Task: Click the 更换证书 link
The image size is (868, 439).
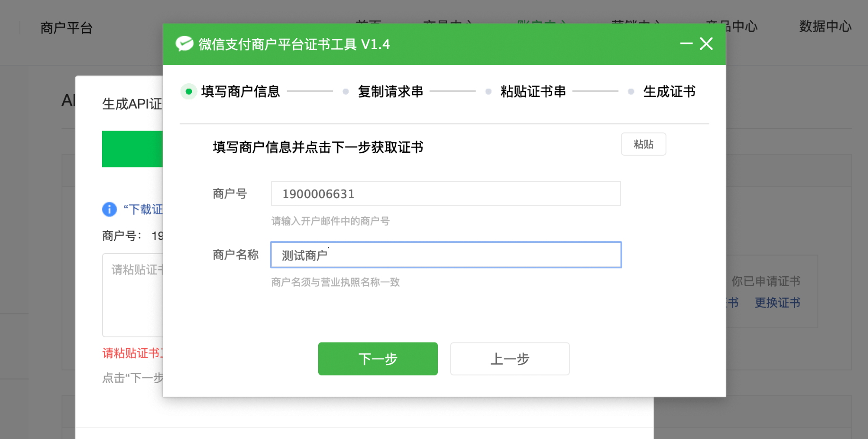Action: click(x=777, y=303)
